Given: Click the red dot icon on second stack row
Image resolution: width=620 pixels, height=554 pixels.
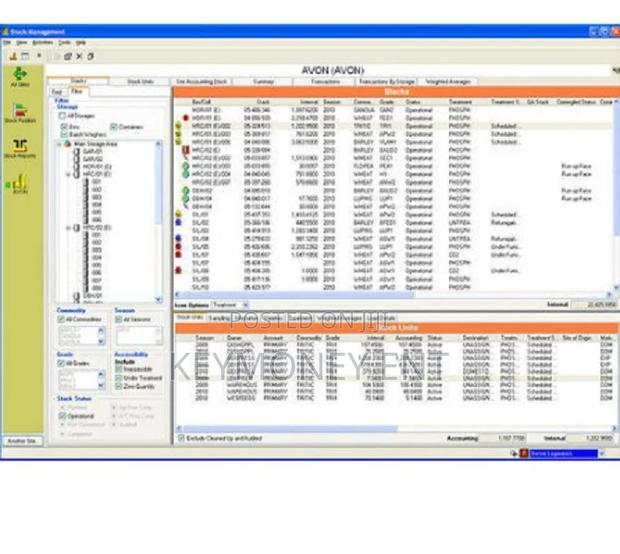Looking at the screenshot, I should click(x=185, y=118).
